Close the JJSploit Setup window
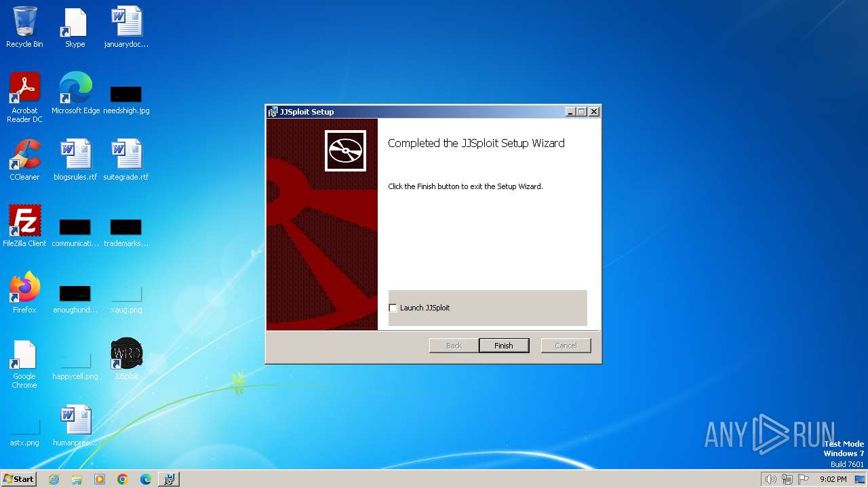Viewport: 868px width, 488px height. 594,112
